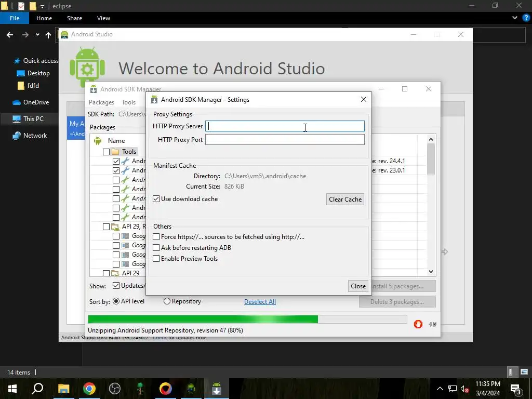
Task: Go up one folder in File Explorer
Action: click(48, 35)
